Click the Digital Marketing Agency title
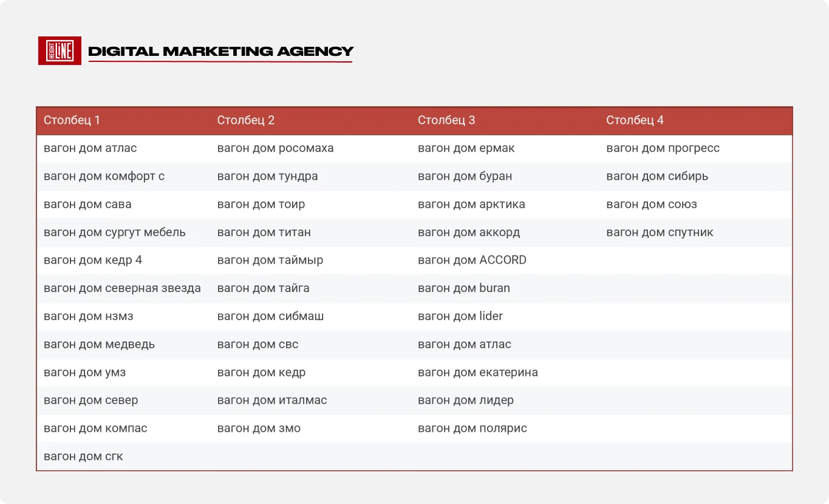Screen dimensions: 829x504 220,52
